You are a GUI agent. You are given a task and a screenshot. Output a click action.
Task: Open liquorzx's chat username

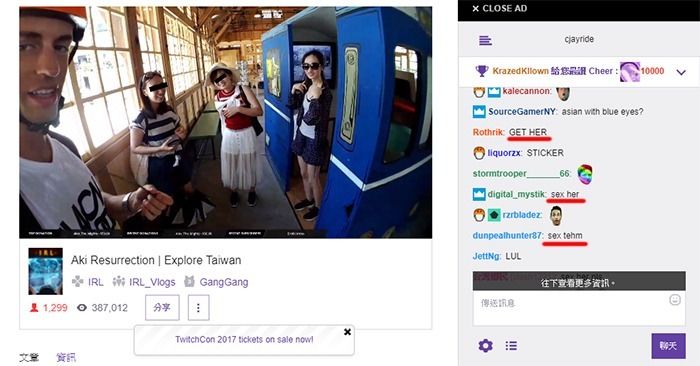click(x=504, y=153)
